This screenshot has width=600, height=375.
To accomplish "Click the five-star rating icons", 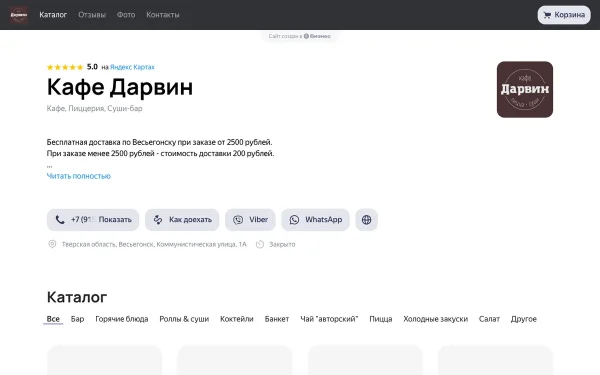I will [x=65, y=67].
